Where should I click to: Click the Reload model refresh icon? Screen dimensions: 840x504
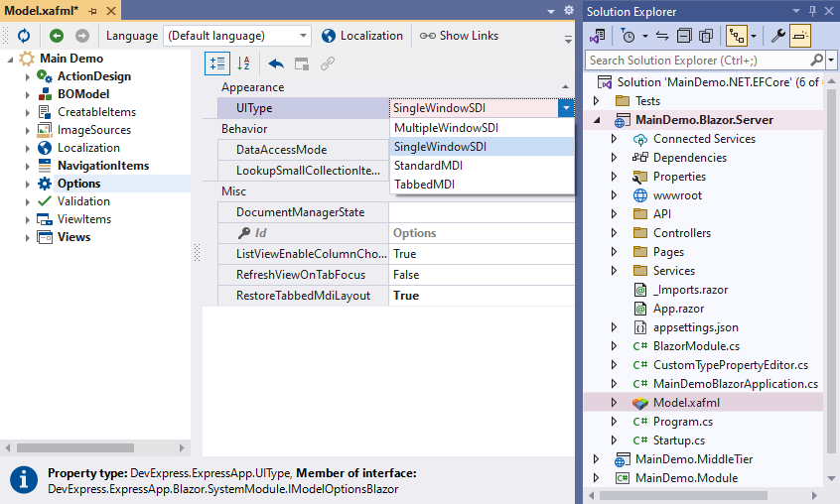[24, 36]
